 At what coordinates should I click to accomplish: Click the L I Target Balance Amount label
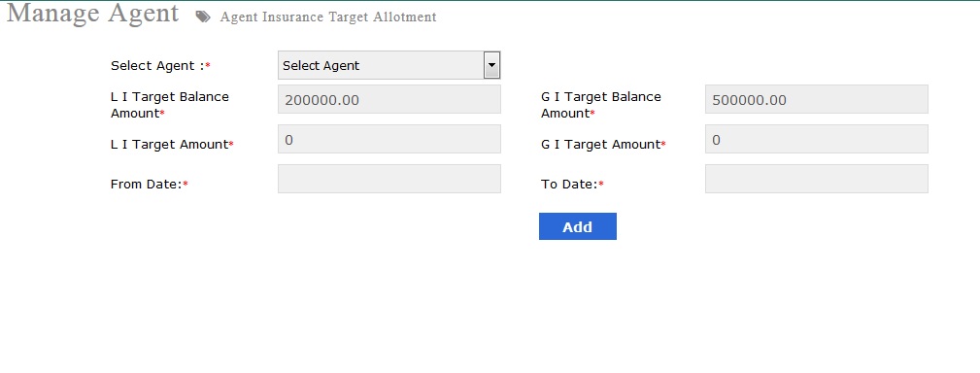point(170,105)
